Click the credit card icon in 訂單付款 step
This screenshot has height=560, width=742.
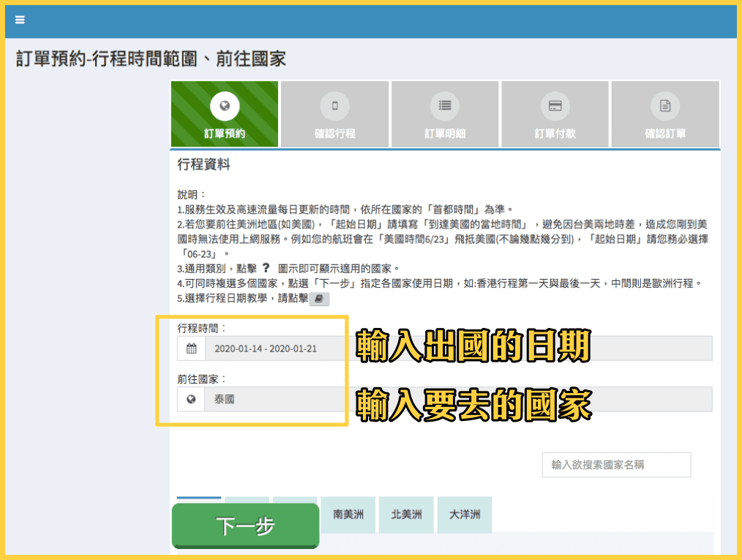(x=555, y=105)
